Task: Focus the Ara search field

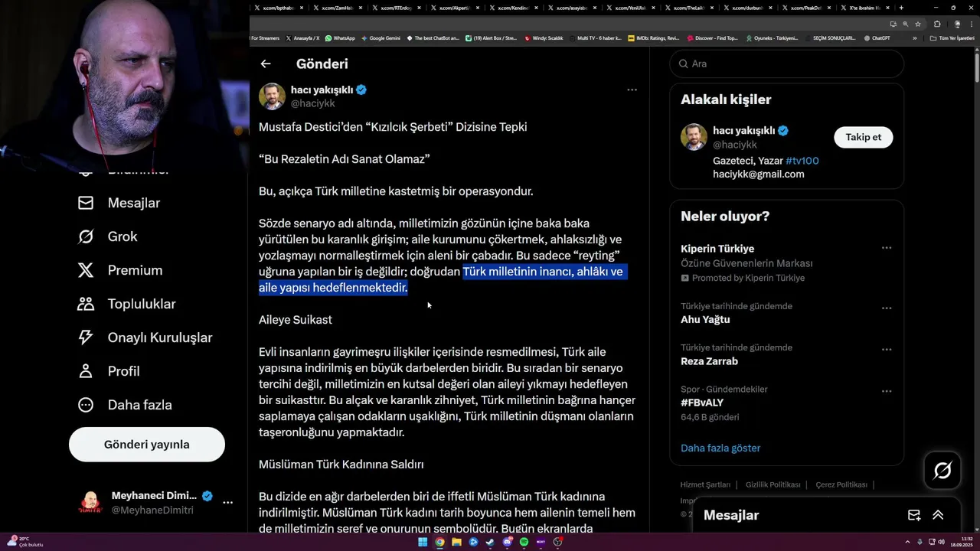Action: coord(787,64)
